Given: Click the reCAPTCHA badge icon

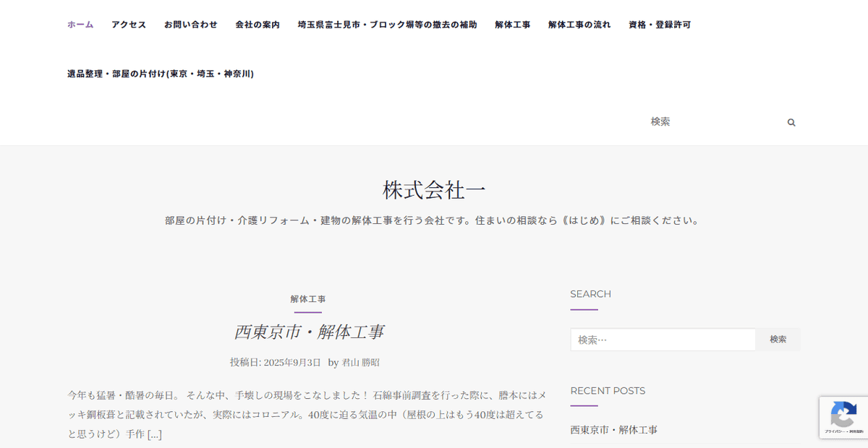Looking at the screenshot, I should tap(843, 415).
